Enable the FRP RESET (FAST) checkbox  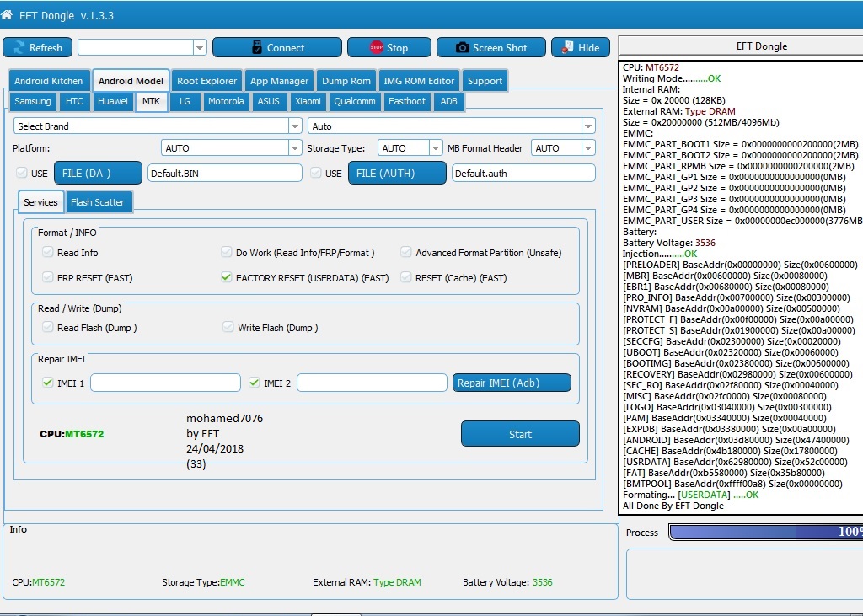click(x=47, y=277)
